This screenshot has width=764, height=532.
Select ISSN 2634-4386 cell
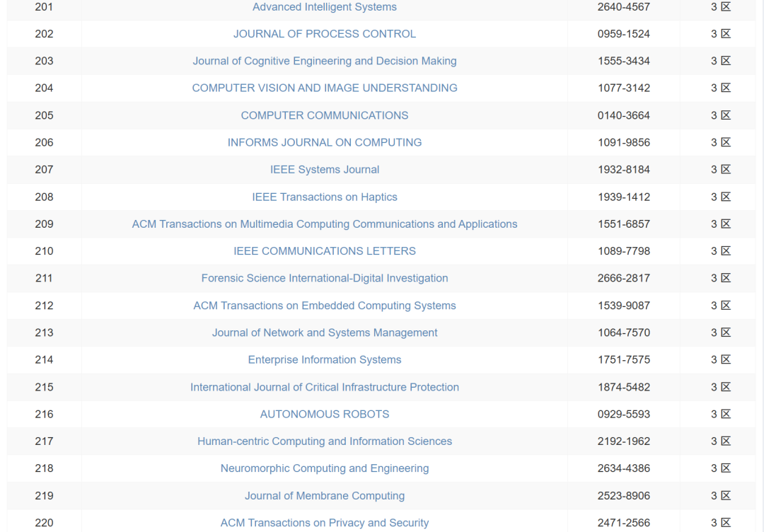(624, 468)
